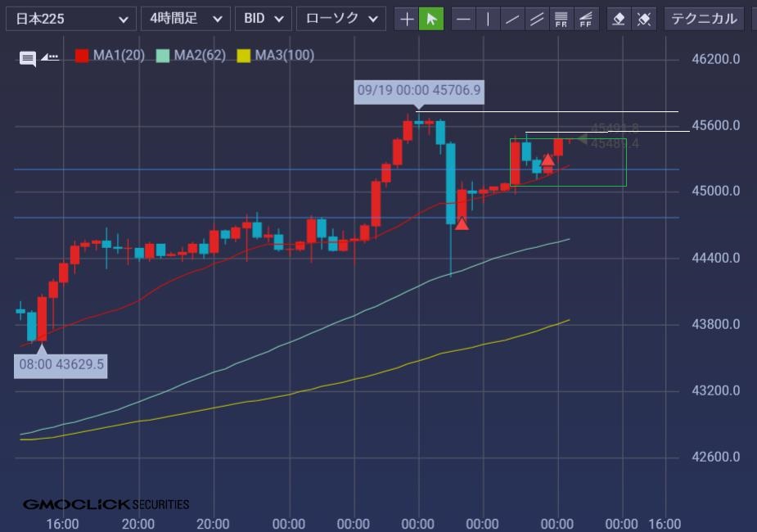757x532 pixels.
Task: Click the erase-all drawings icon
Action: [x=644, y=18]
